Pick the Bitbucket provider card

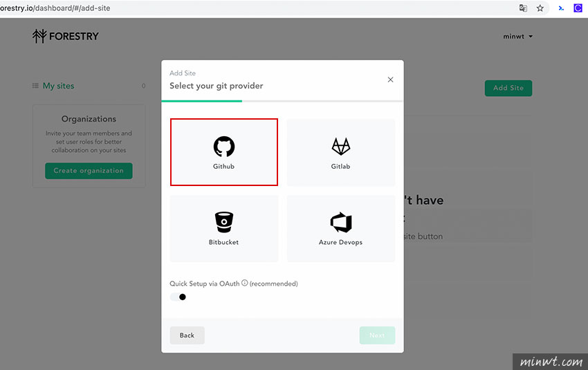pyautogui.click(x=224, y=229)
